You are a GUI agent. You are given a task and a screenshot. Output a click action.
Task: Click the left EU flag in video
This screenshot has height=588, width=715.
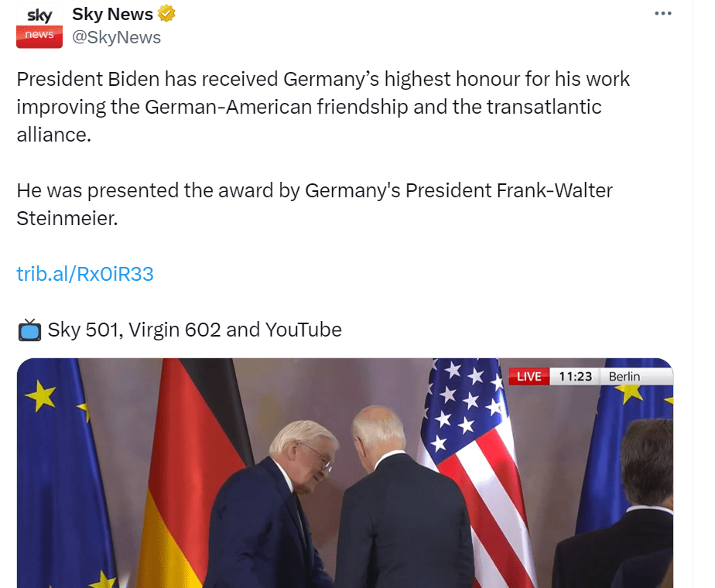coord(63,473)
